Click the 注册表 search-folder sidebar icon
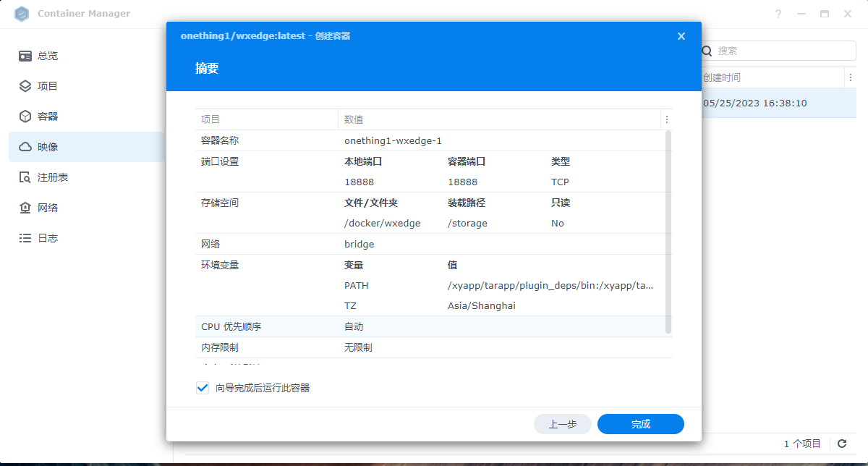The image size is (868, 466). point(25,177)
